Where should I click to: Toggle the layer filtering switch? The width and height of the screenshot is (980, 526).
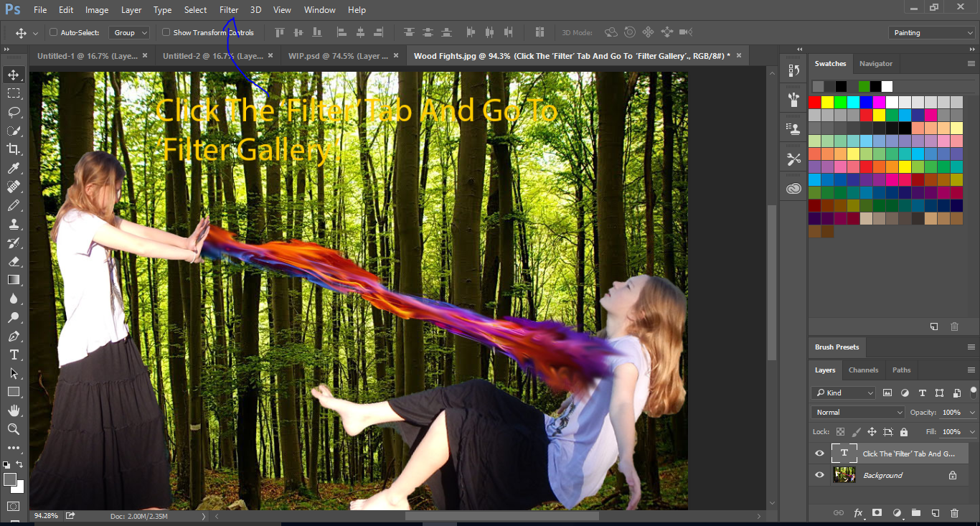pos(974,391)
